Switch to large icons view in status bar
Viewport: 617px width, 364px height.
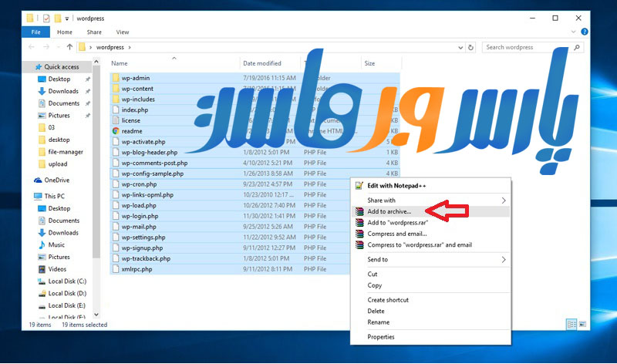coord(582,325)
